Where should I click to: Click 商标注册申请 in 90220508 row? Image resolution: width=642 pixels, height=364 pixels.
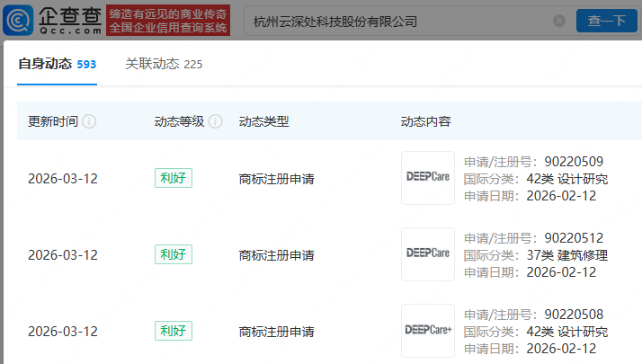tap(276, 332)
